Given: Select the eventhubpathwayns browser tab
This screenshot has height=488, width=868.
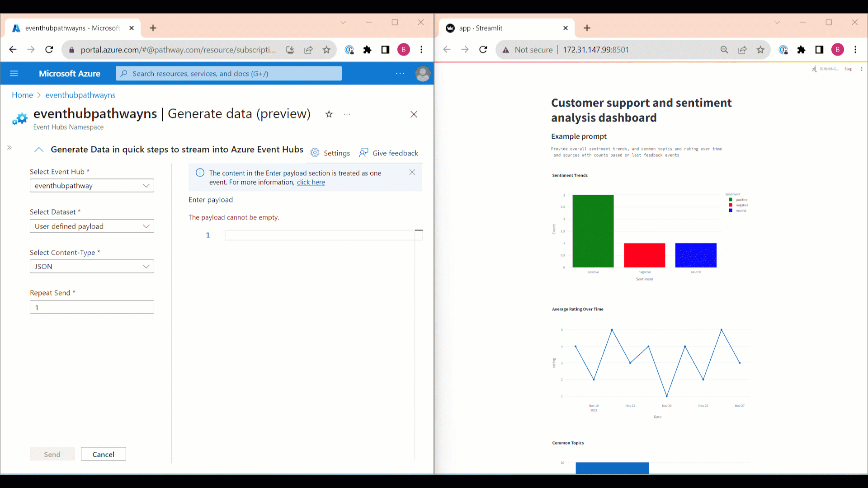Looking at the screenshot, I should point(72,28).
